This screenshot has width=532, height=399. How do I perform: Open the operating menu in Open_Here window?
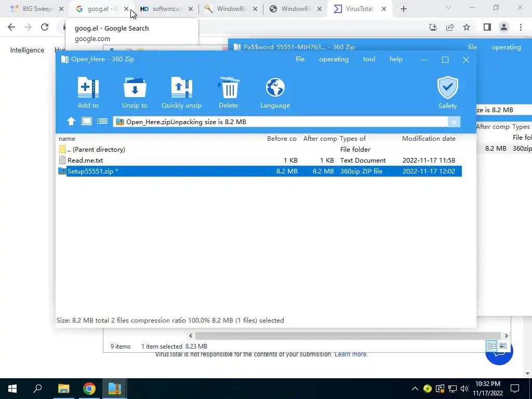pyautogui.click(x=334, y=59)
